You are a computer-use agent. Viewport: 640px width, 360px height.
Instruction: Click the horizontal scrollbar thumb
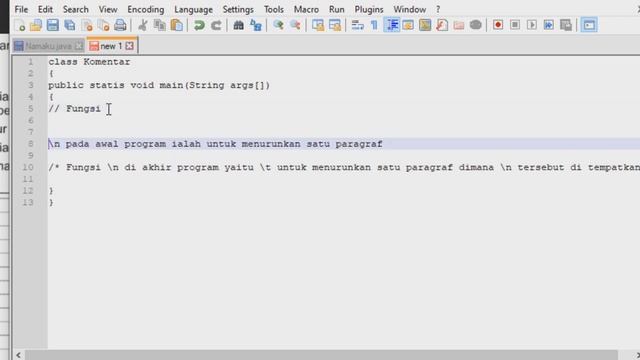pyautogui.click(x=322, y=355)
